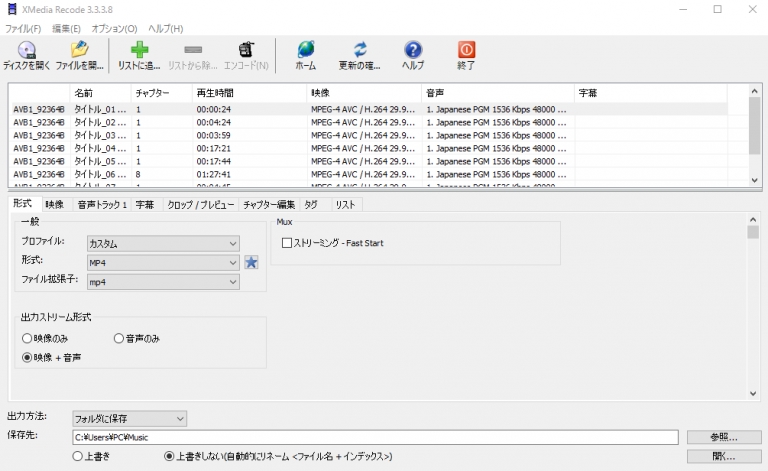Click the Browse (参照...) button

coord(724,437)
